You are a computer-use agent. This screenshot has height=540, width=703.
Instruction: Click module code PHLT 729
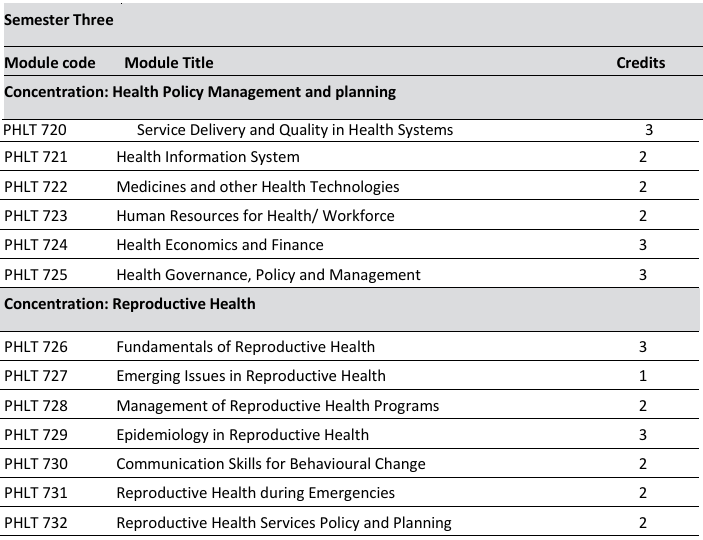[37, 434]
